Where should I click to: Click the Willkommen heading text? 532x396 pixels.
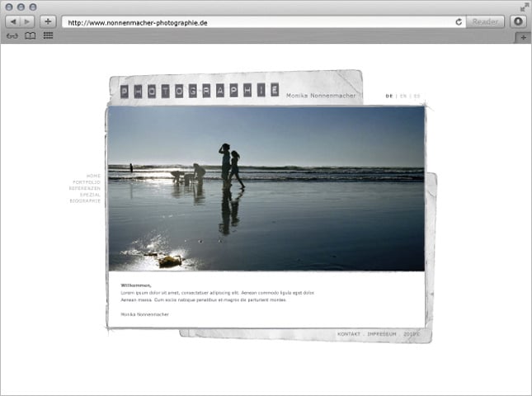136,285
